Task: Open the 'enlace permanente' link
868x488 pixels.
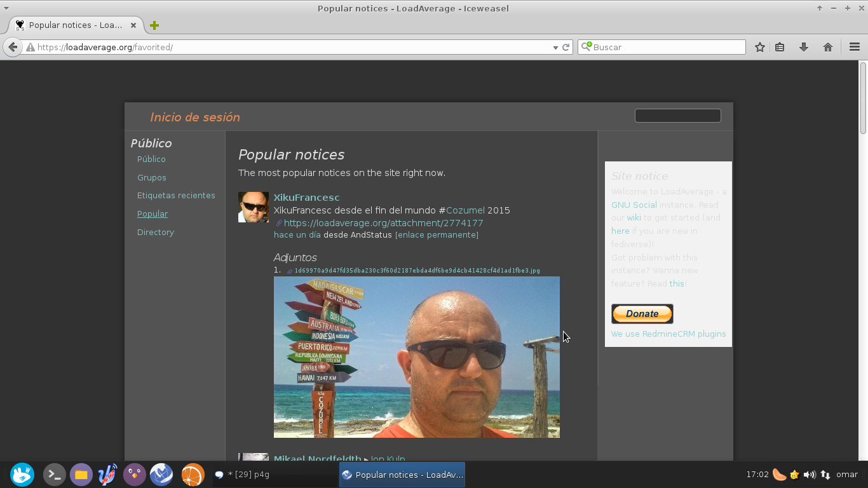Action: point(437,235)
